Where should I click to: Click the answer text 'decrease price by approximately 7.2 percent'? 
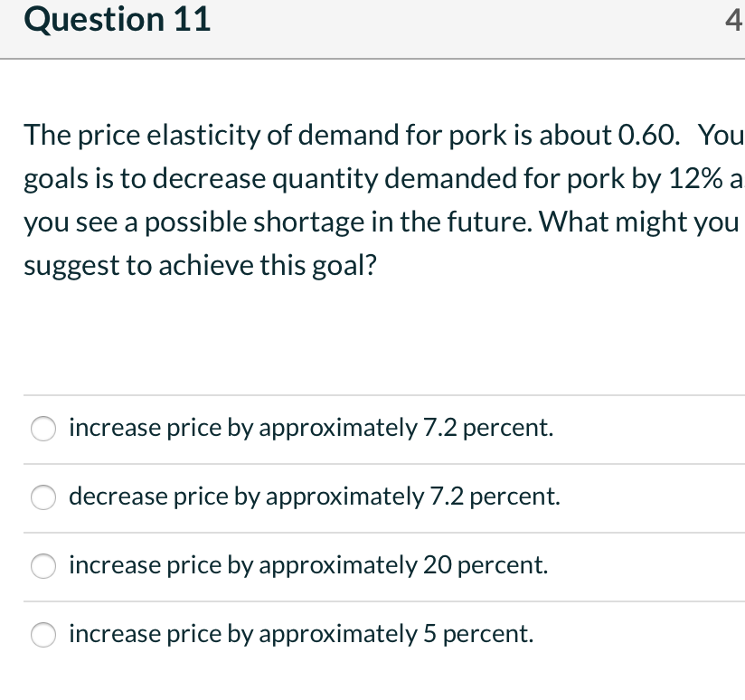tap(315, 497)
